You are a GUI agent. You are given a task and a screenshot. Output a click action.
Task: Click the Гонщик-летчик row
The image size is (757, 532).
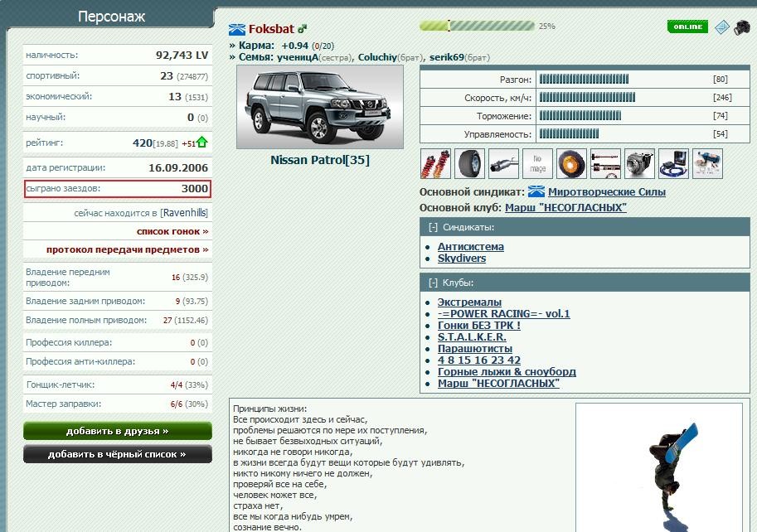(117, 384)
